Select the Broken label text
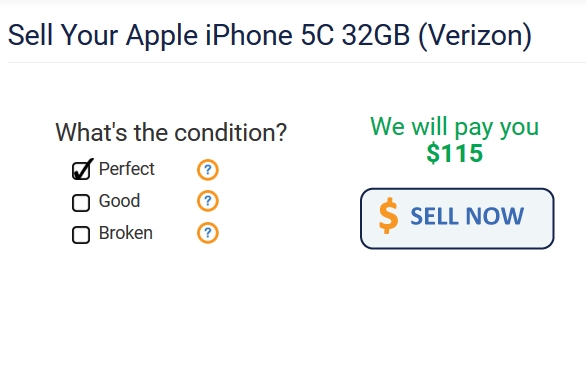 tap(126, 233)
